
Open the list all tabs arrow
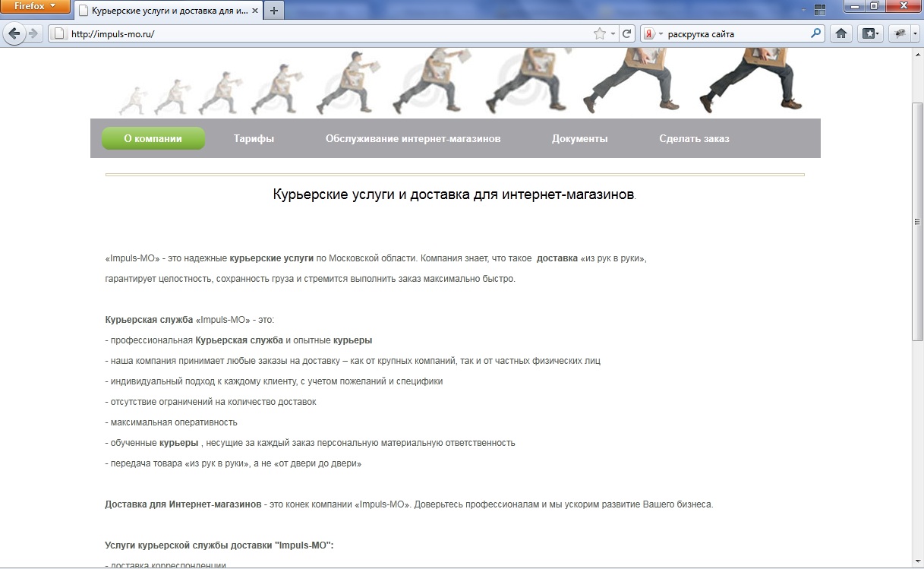[804, 11]
